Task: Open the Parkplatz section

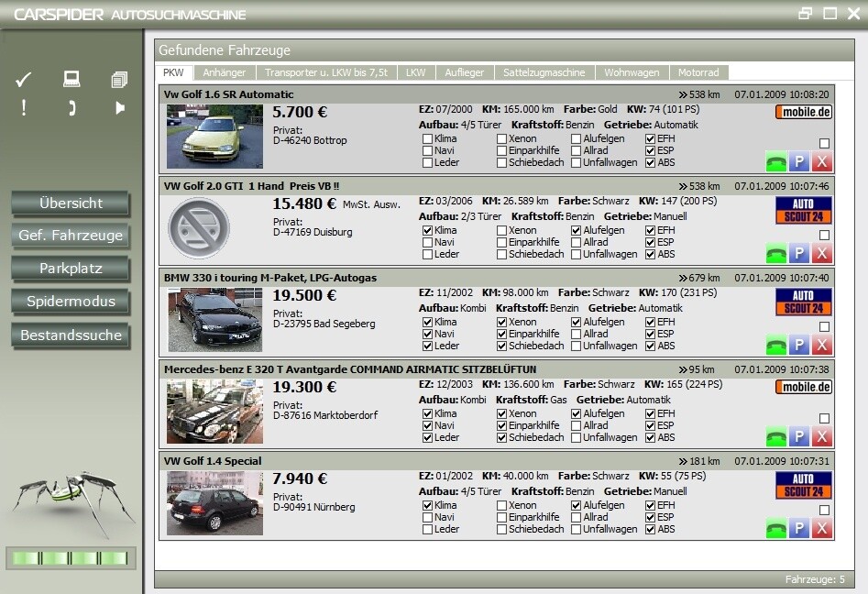Action: pyautogui.click(x=71, y=269)
